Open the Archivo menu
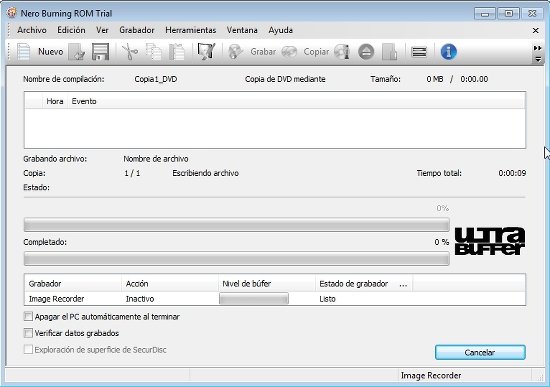This screenshot has width=550, height=387. (32, 30)
